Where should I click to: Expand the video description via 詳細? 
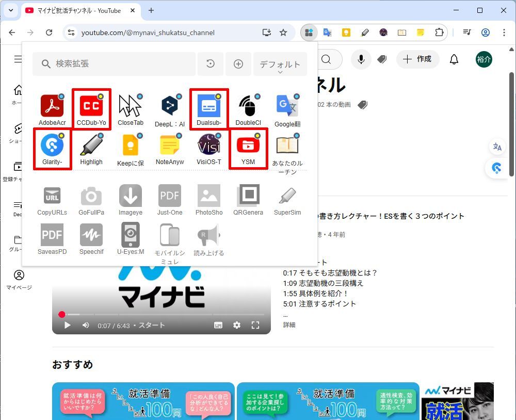[289, 325]
